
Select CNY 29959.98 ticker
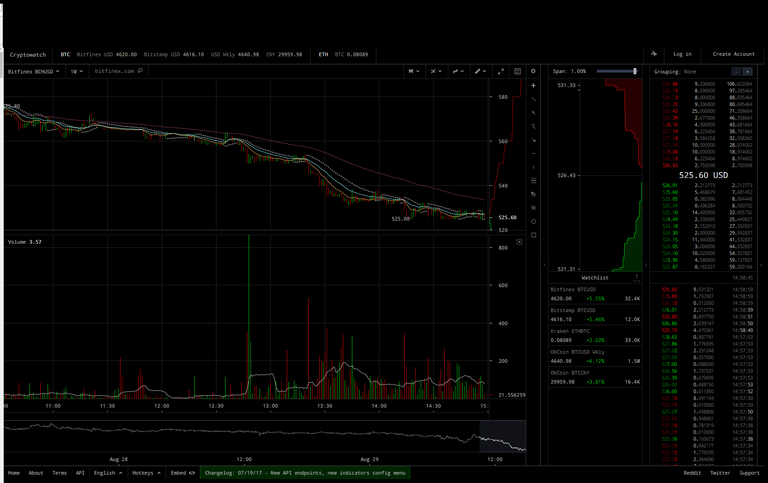click(284, 54)
